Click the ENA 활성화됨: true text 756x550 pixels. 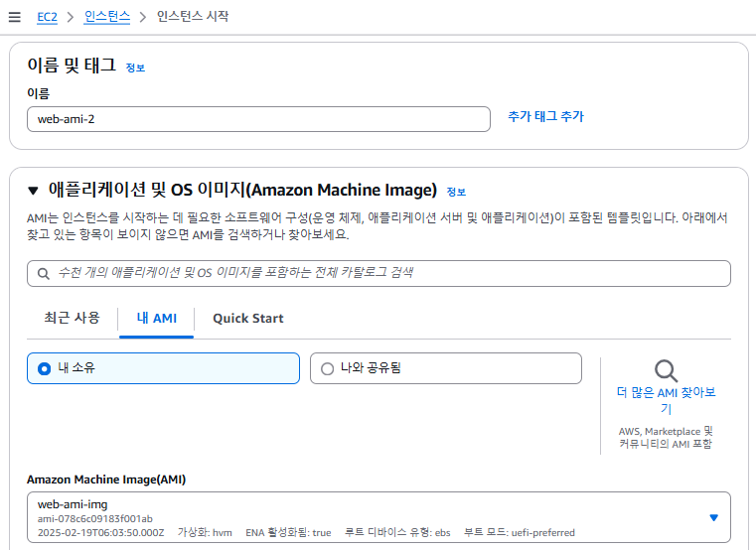(288, 533)
